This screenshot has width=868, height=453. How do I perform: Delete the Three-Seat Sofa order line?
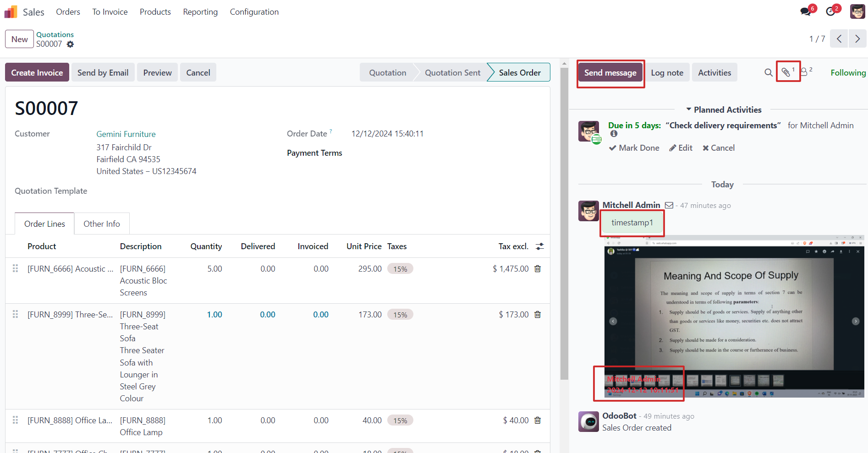538,315
